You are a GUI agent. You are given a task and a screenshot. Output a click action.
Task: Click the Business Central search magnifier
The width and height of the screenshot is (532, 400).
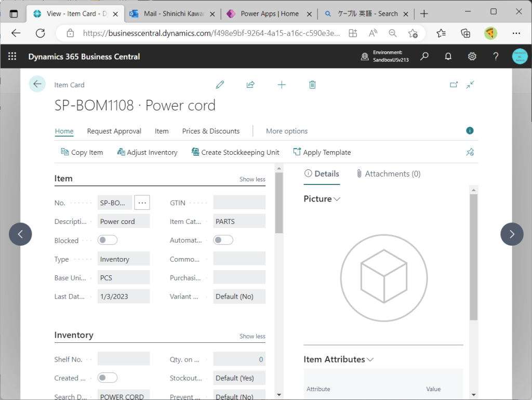[x=424, y=56]
